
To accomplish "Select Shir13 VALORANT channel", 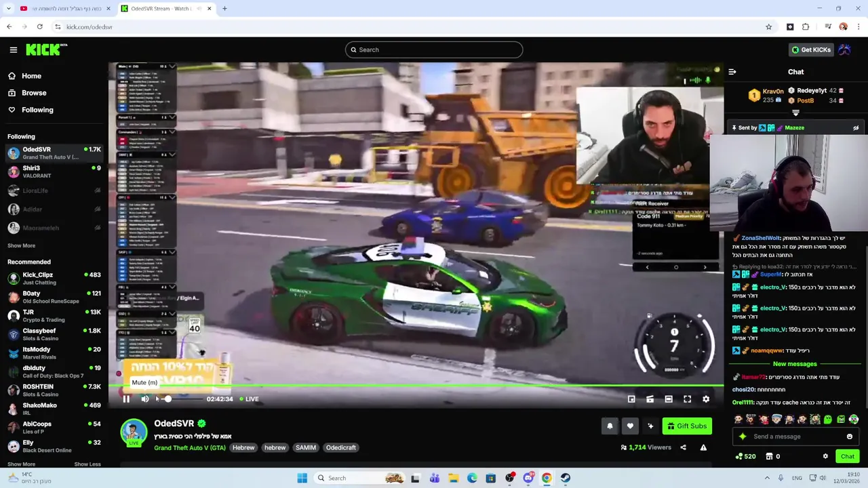I will click(54, 171).
